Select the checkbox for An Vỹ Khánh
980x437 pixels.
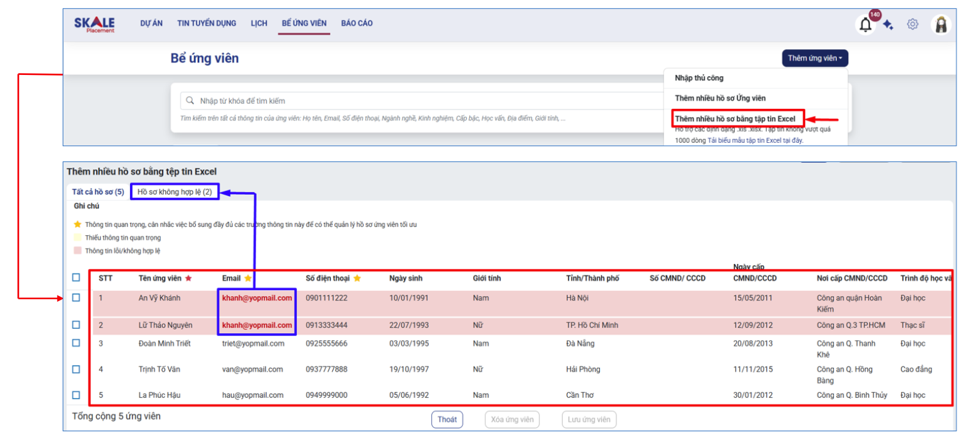(76, 297)
